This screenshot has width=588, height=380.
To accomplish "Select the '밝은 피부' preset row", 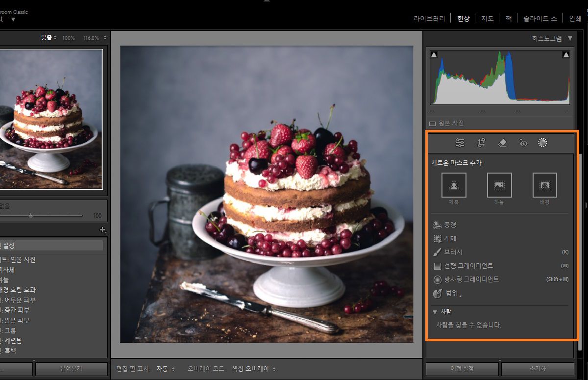I will tap(51, 320).
